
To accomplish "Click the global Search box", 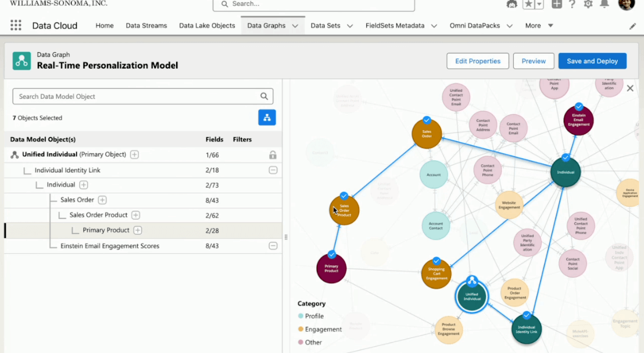I will 314,5.
